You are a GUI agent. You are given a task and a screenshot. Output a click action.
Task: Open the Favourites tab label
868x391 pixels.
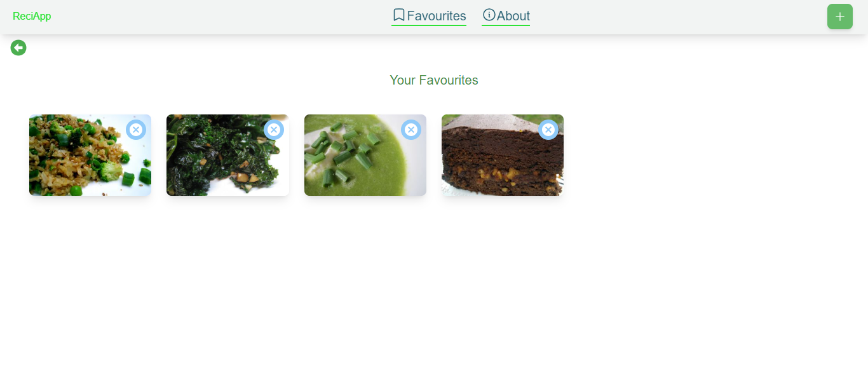437,16
